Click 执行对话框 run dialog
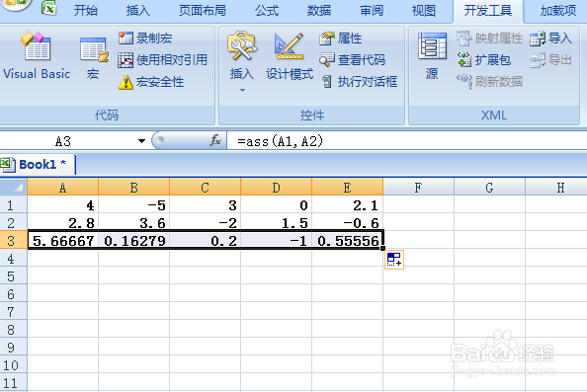The image size is (587, 392). click(360, 82)
